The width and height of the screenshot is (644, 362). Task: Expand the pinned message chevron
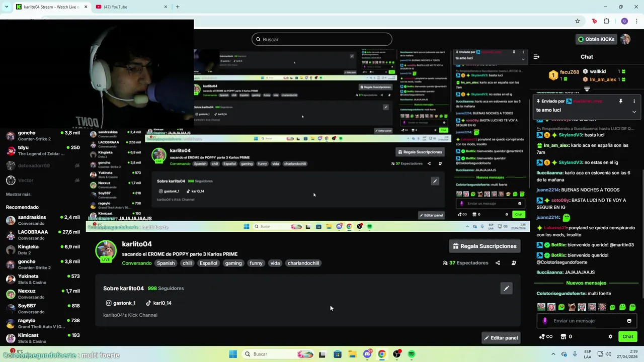[634, 112]
